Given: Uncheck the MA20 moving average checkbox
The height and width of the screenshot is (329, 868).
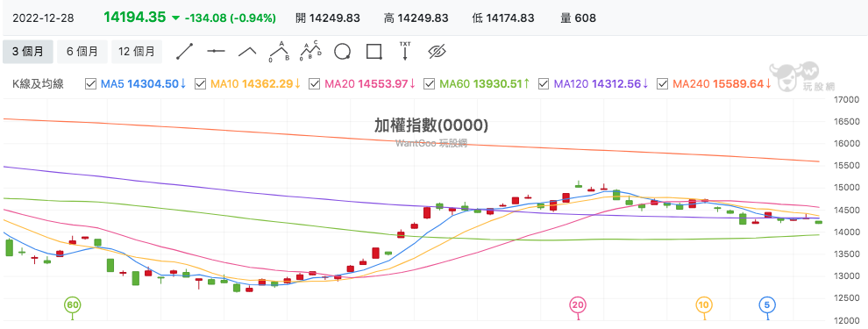Looking at the screenshot, I should (315, 83).
